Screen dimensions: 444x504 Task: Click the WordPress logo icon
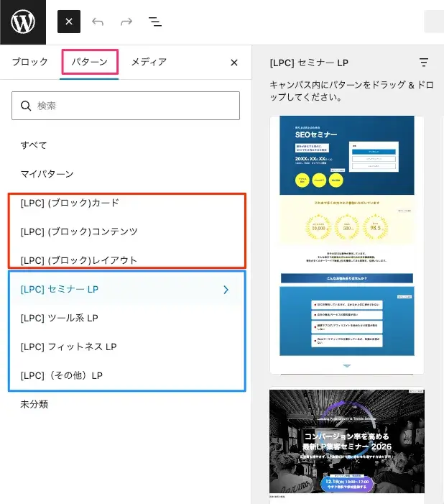(23, 22)
